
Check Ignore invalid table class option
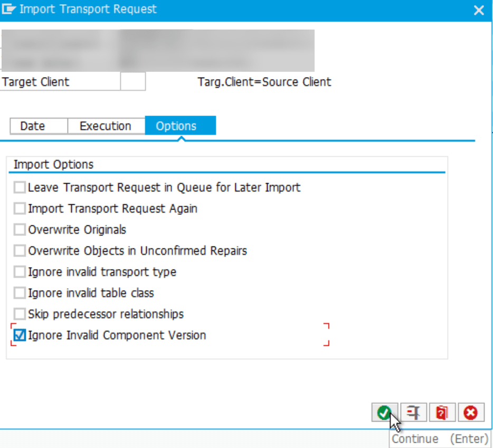click(x=19, y=293)
